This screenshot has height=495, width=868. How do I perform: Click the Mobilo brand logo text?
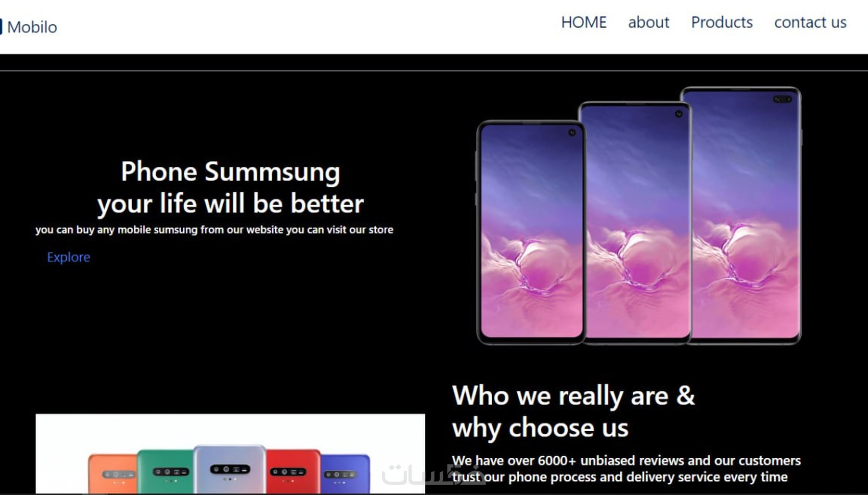tap(32, 27)
